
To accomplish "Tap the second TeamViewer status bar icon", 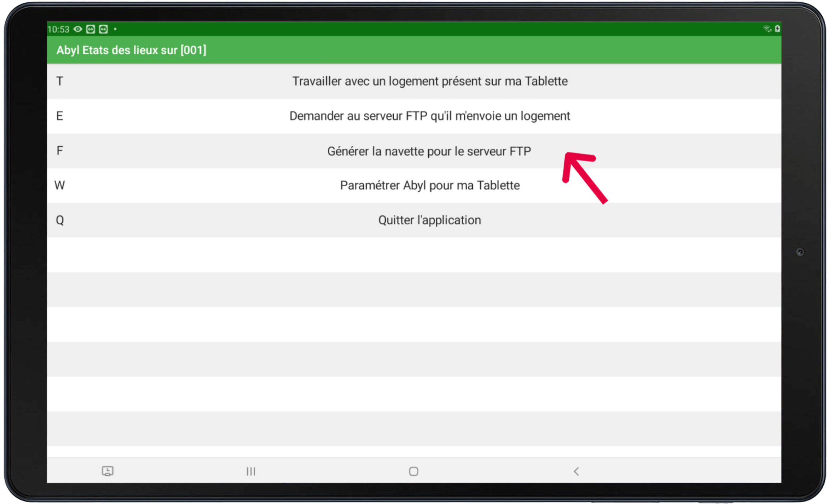I will (103, 29).
